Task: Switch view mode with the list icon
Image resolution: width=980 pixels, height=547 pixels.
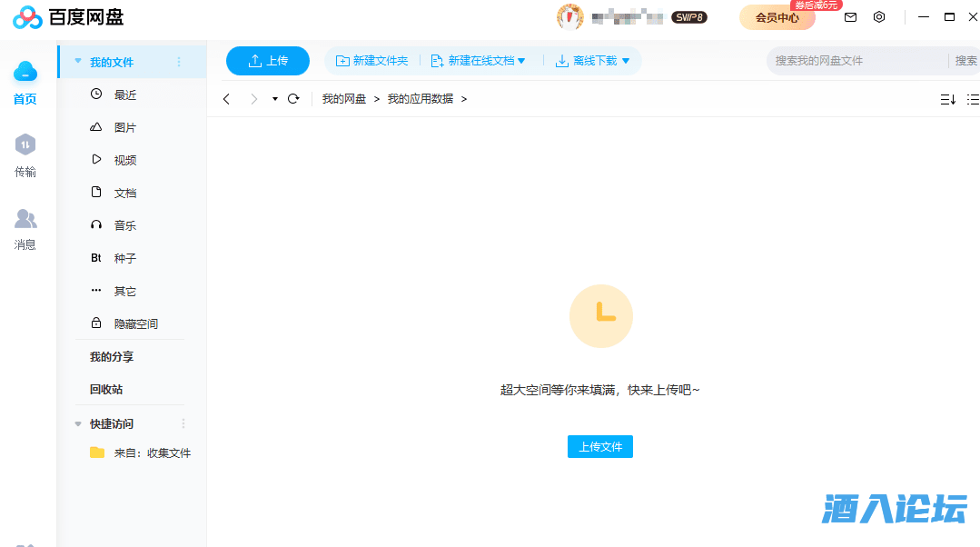Action: (973, 98)
